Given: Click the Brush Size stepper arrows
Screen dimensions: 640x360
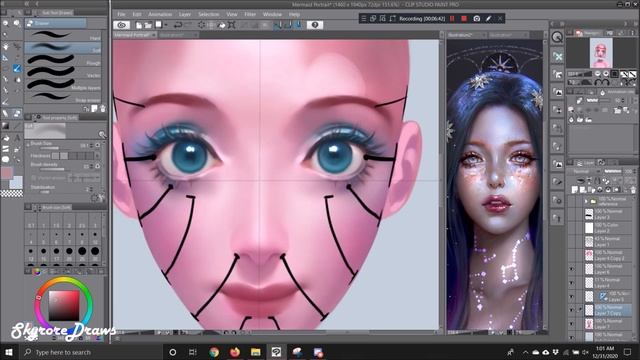Looking at the screenshot, I should click(91, 145).
